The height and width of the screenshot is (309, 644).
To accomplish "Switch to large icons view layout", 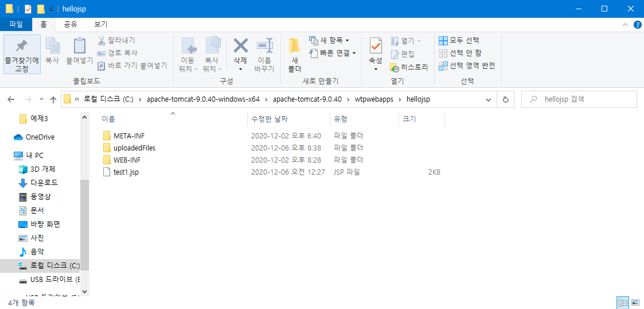I will 635,303.
